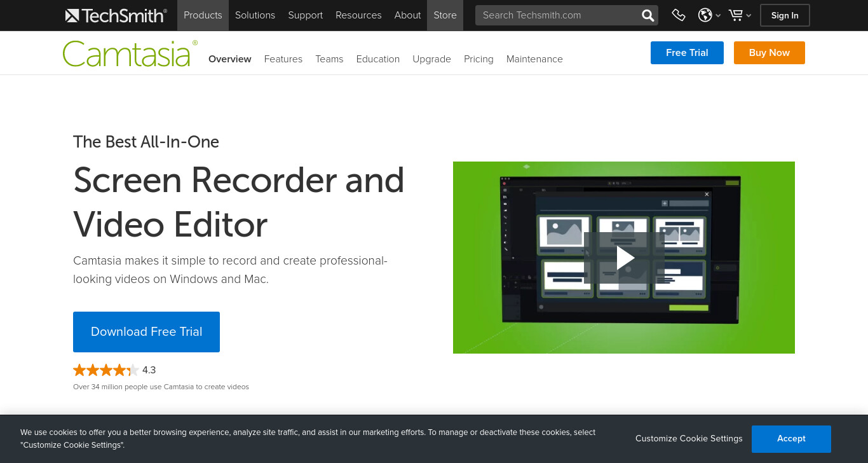This screenshot has width=868, height=463.
Task: Click 'The Best All-In-One' heading
Action: tap(146, 142)
